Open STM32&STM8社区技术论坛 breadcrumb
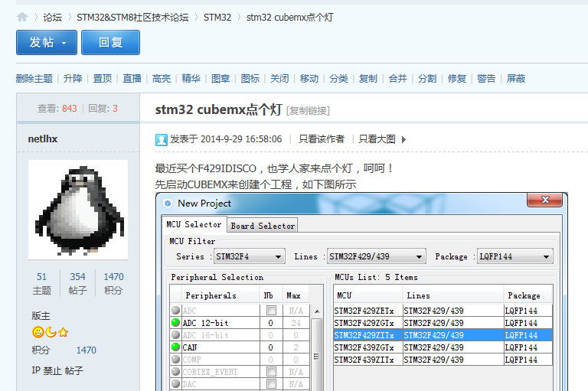 tap(132, 18)
